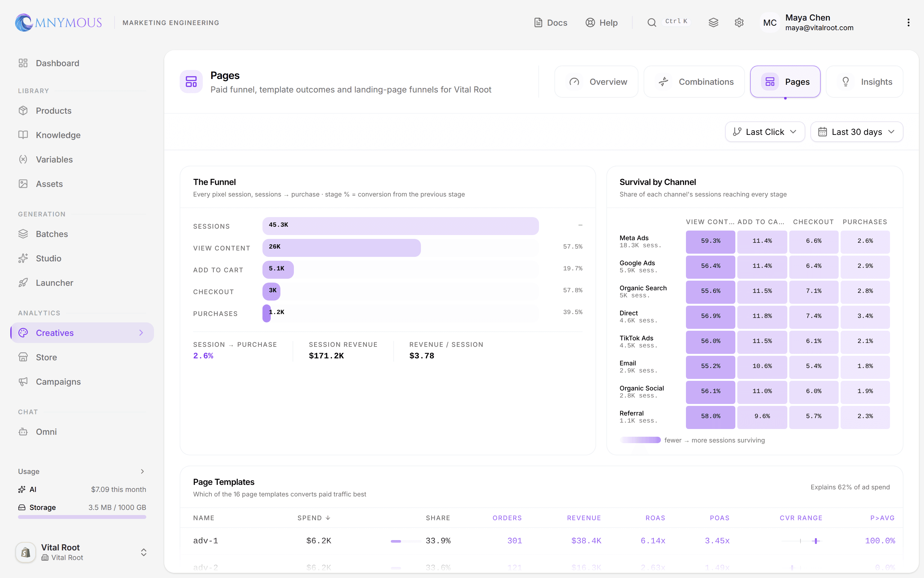Click the adv-1 template row name
Screen dimensions: 924x578
coord(205,540)
